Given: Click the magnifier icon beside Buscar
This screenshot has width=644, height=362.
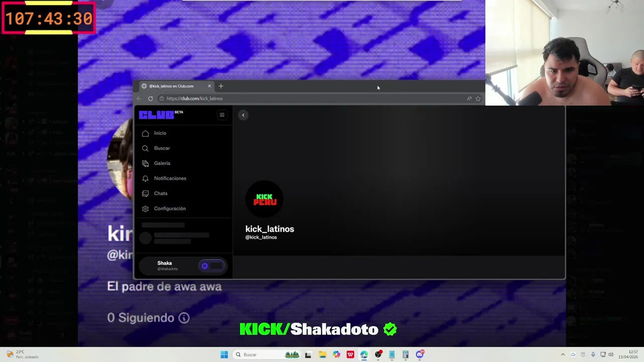Looking at the screenshot, I should (145, 148).
